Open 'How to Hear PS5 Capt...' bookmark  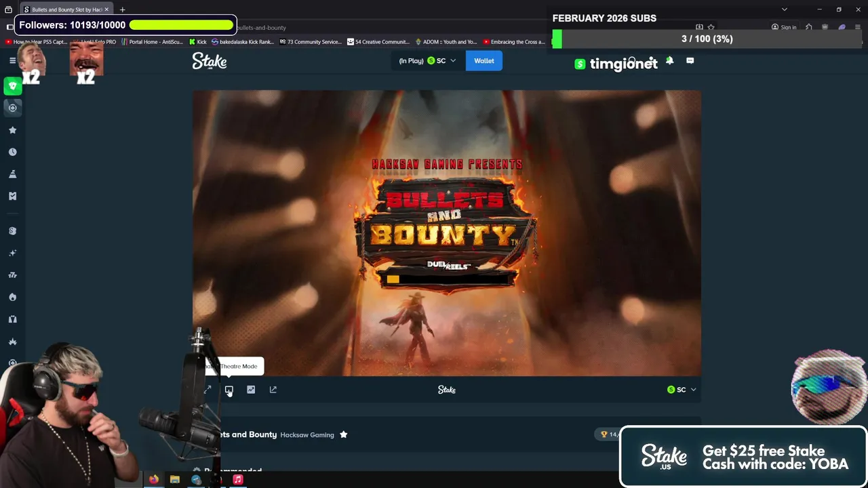click(36, 42)
